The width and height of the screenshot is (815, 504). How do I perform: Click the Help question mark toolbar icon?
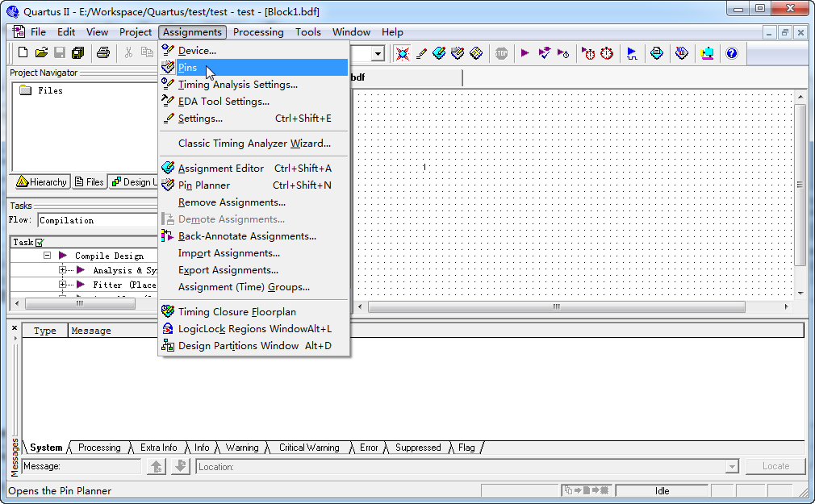732,53
